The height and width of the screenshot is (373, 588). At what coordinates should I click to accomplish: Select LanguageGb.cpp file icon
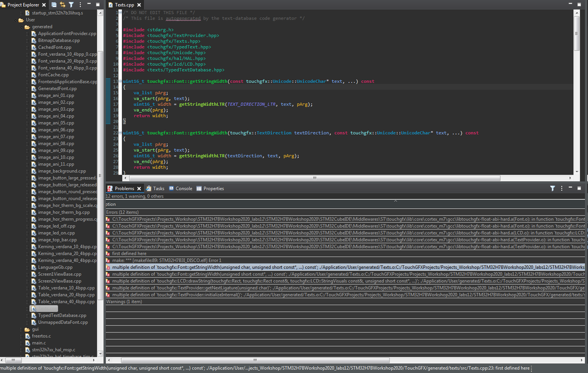point(34,267)
